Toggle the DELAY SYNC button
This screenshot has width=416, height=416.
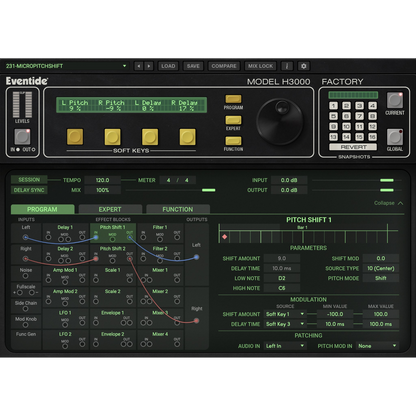tap(29, 190)
